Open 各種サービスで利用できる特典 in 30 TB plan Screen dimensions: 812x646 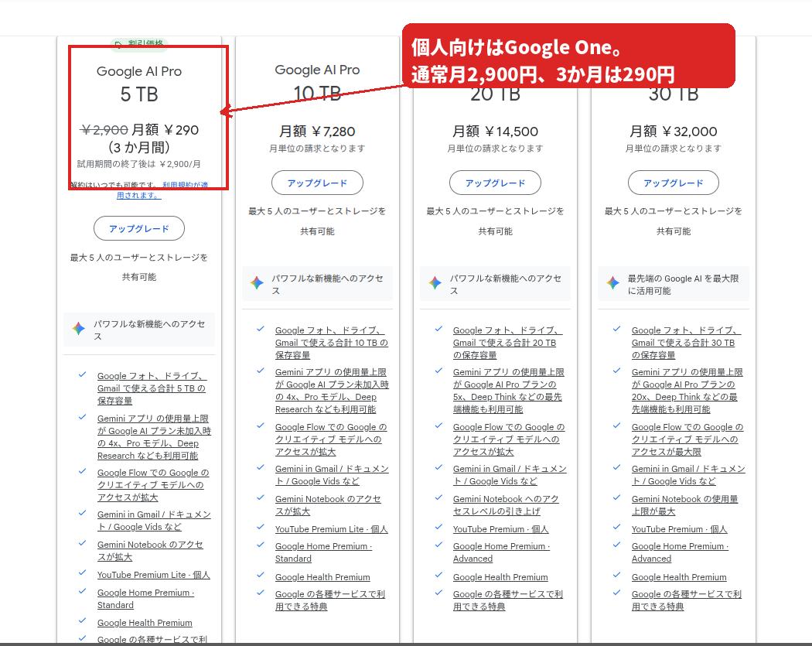(686, 600)
